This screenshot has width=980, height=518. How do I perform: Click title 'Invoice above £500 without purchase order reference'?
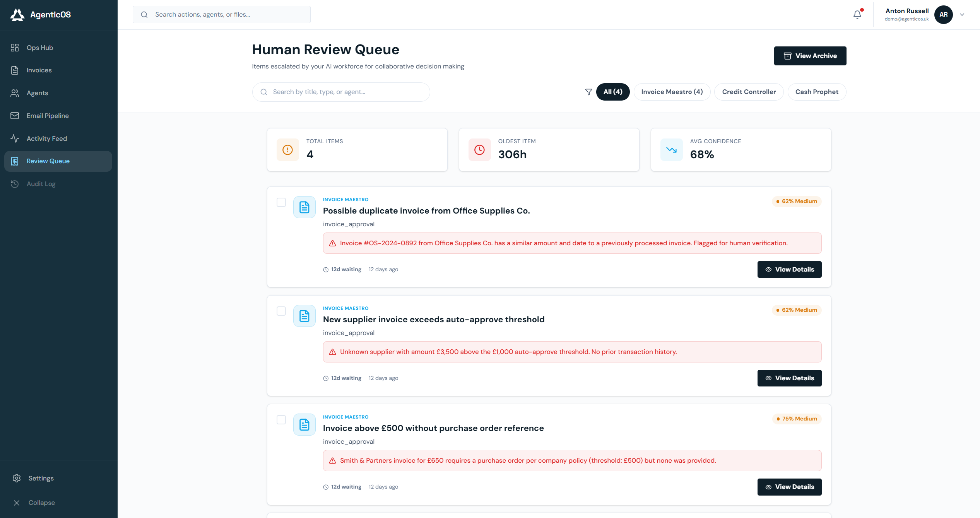point(433,428)
